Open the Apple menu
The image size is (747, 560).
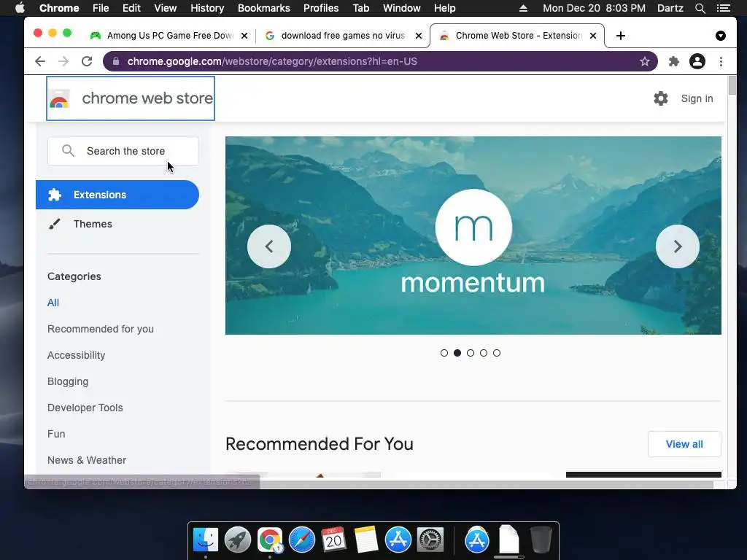[x=20, y=8]
